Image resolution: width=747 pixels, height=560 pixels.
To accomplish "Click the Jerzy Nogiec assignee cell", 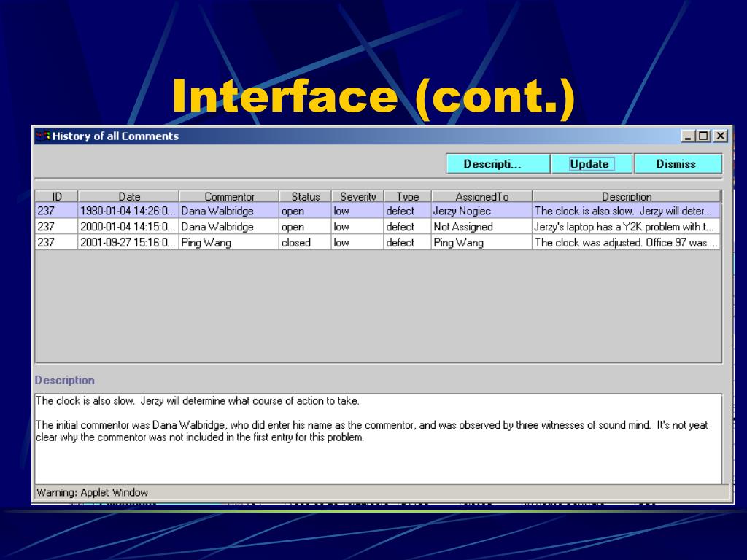I will [x=481, y=211].
